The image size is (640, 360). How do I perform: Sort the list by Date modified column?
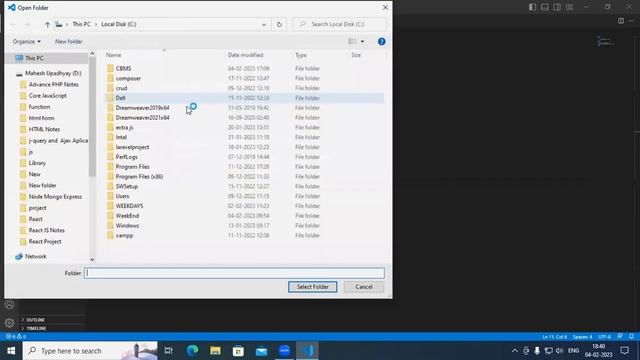click(245, 55)
